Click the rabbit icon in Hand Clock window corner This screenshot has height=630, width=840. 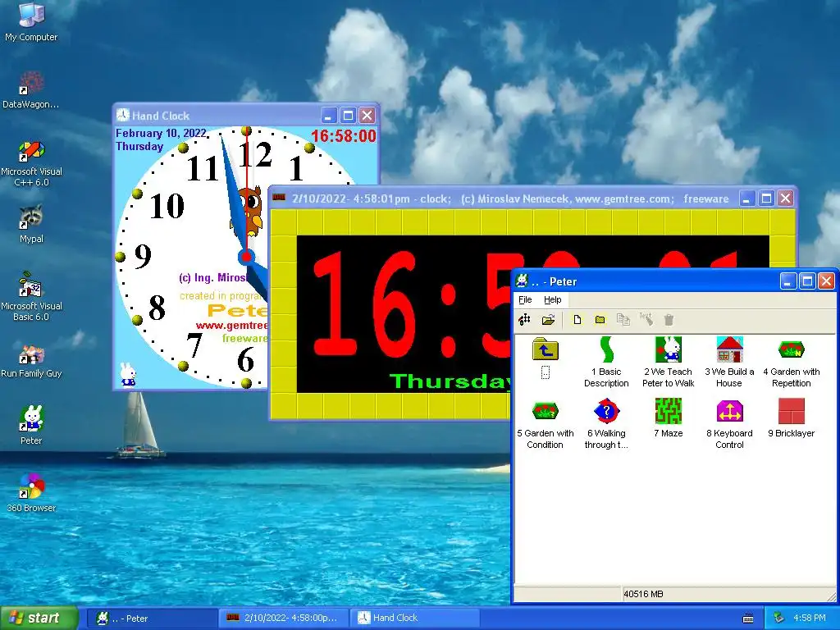click(x=127, y=374)
